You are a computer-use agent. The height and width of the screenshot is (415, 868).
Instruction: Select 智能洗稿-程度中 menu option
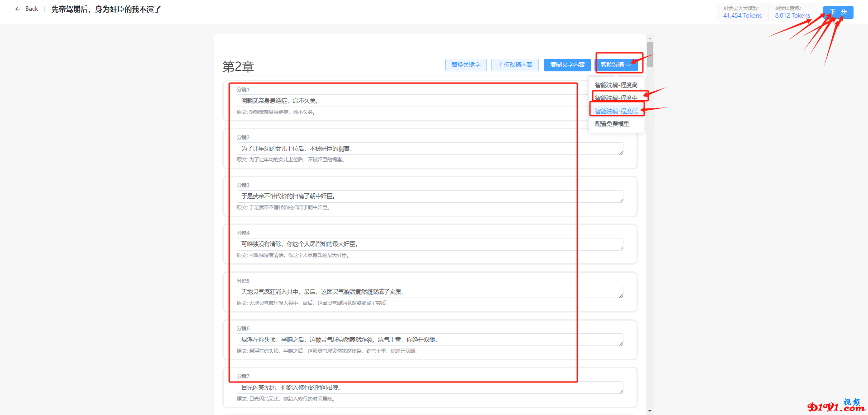coord(616,98)
